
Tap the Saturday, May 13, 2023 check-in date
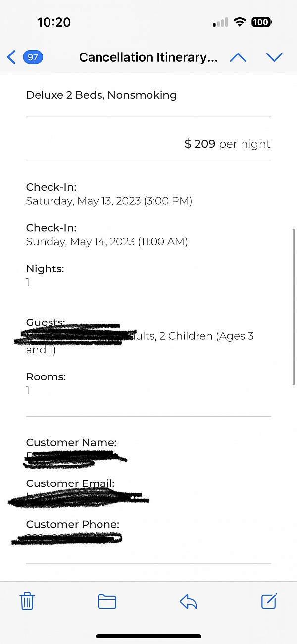click(109, 201)
